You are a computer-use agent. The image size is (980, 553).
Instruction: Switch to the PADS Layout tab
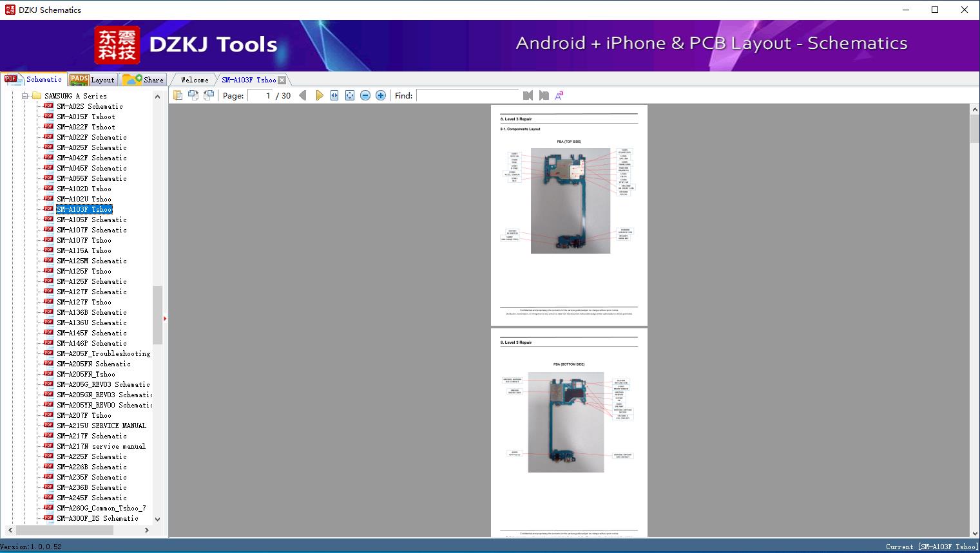pyautogui.click(x=91, y=80)
